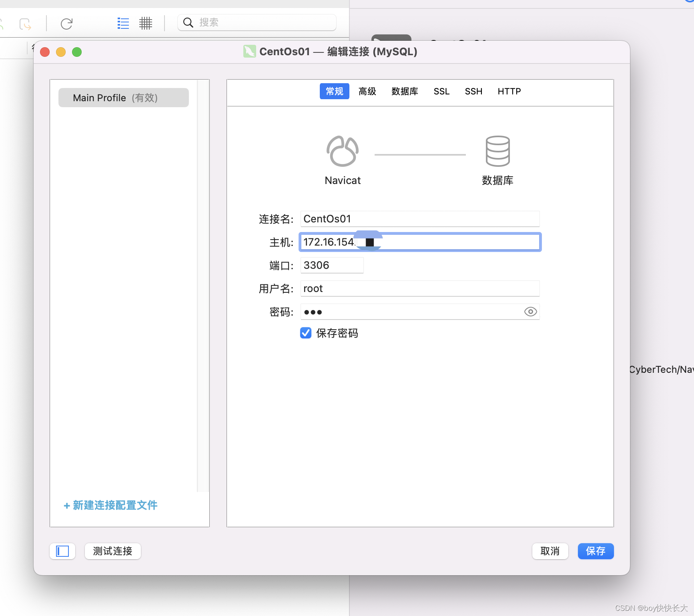Toggle the sidebar panel button at bottom-left
The width and height of the screenshot is (694, 616).
tap(62, 551)
